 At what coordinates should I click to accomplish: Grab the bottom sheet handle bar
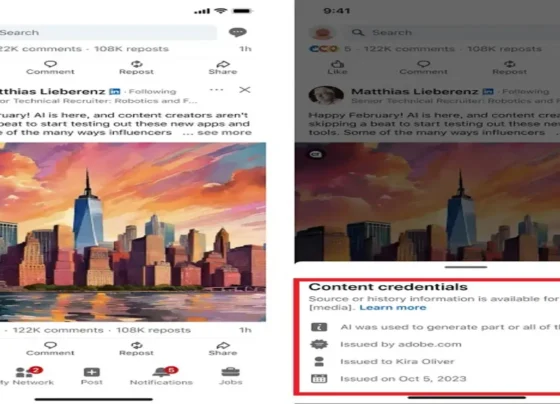(466, 267)
